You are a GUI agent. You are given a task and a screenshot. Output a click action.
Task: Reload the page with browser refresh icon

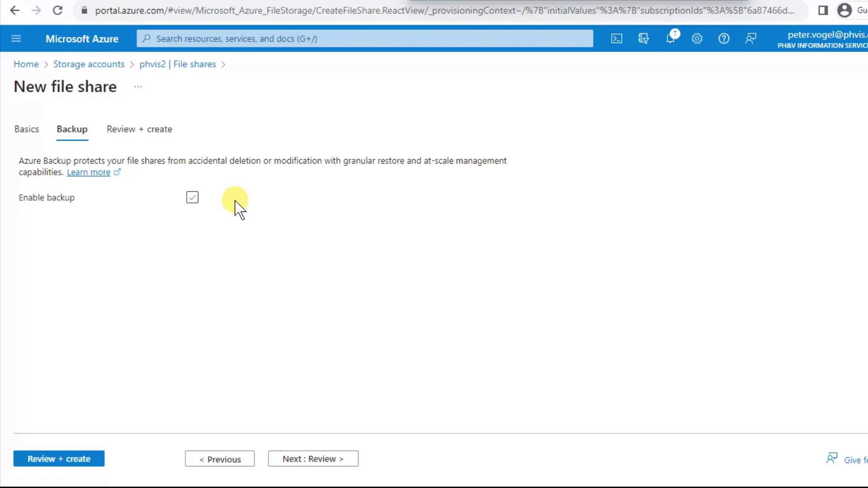[x=57, y=10]
